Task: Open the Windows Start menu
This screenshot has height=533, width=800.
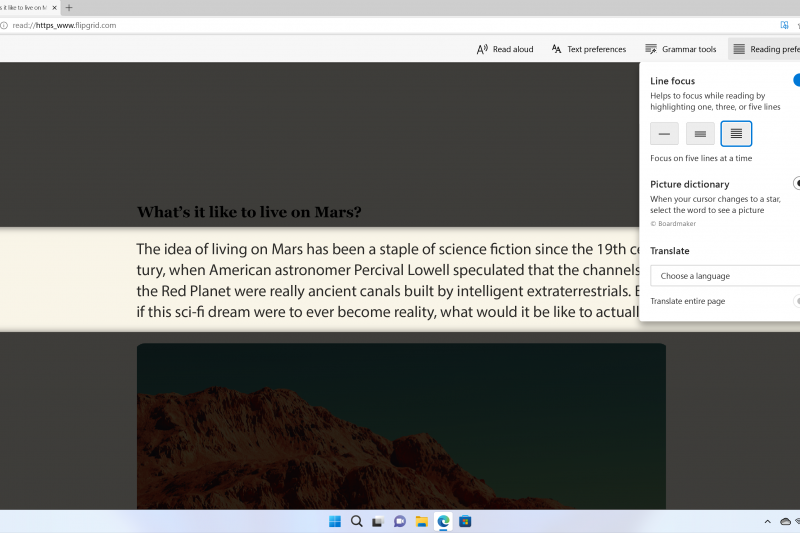Action: (335, 521)
